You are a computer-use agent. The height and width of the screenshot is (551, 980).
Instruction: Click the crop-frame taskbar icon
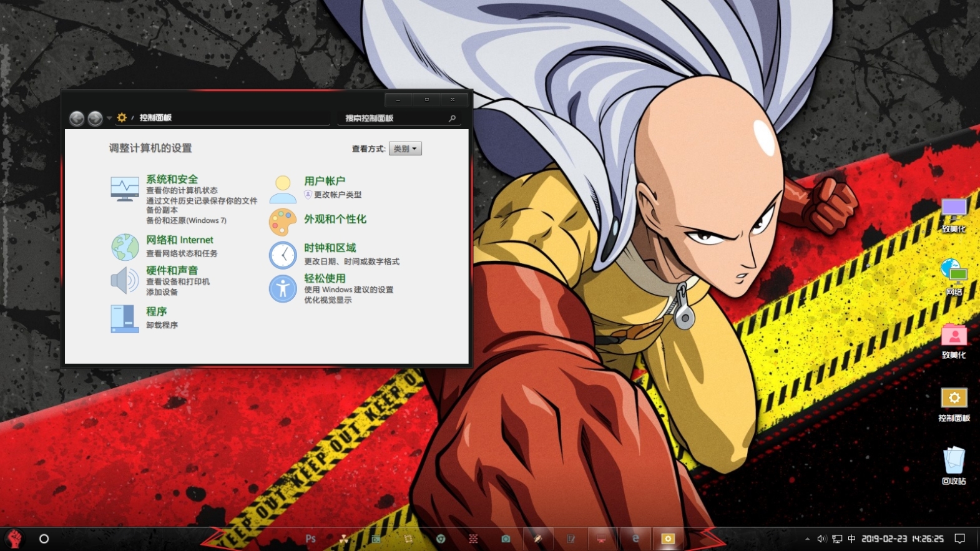tap(408, 539)
